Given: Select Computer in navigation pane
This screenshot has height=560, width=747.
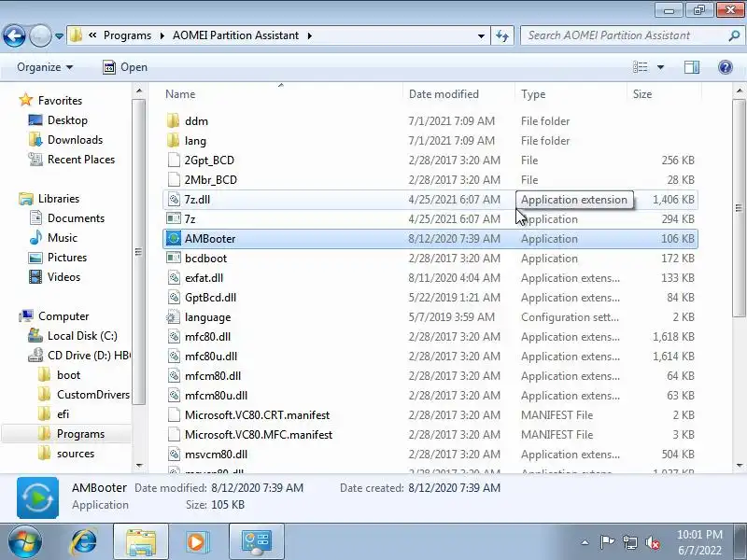Looking at the screenshot, I should coord(63,316).
